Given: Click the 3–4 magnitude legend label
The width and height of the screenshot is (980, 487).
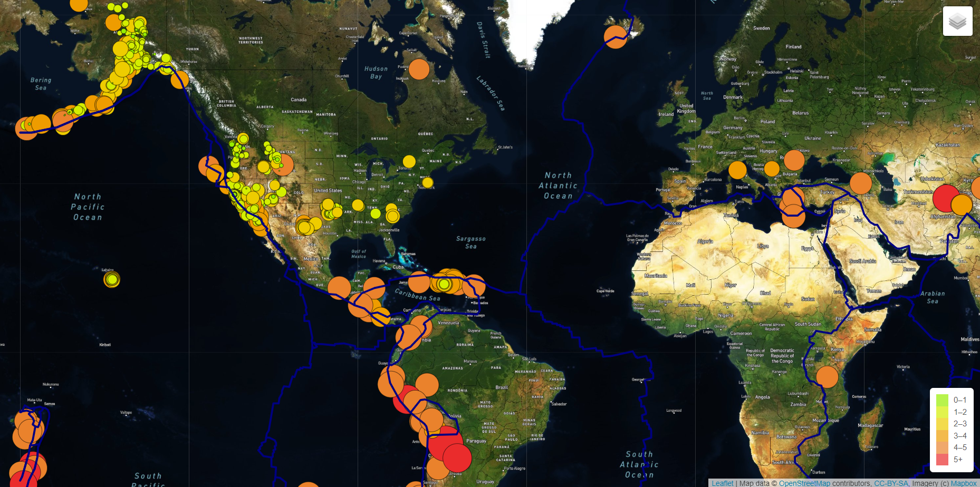Looking at the screenshot, I should 960,436.
